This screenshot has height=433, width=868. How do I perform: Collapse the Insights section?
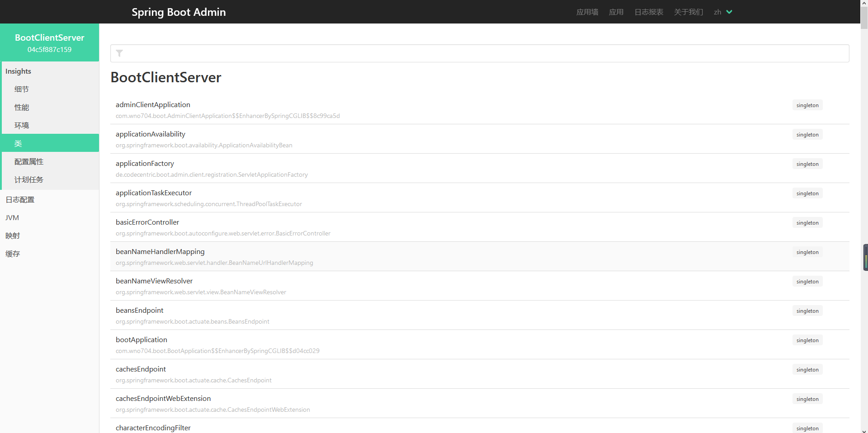click(19, 71)
